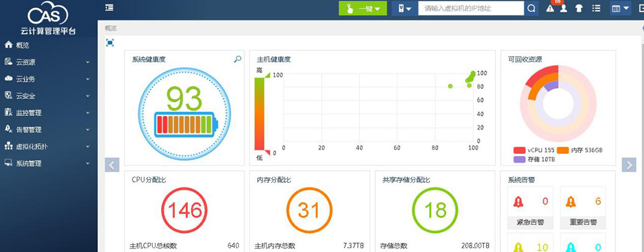Focus the virtual machine IP address search field
The height and width of the screenshot is (252, 644).
point(471,8)
